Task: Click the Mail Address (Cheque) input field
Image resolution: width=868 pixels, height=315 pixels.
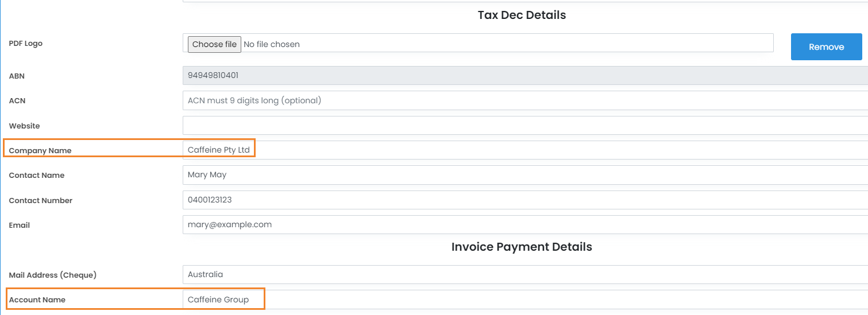Action: (517, 274)
